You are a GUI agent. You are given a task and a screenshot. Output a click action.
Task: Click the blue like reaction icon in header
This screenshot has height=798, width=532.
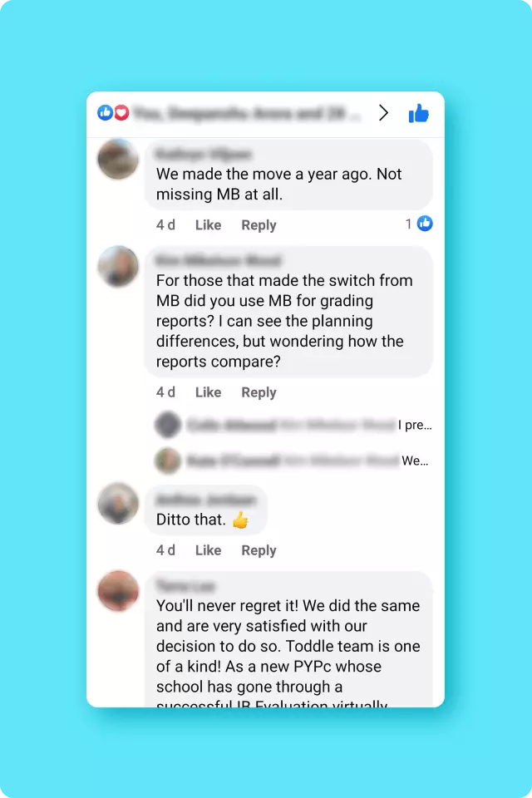[x=105, y=112]
